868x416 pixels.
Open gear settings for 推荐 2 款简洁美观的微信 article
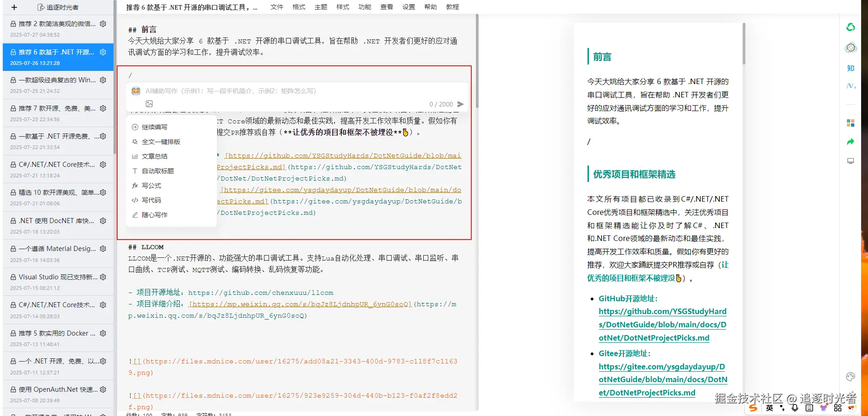pyautogui.click(x=103, y=24)
